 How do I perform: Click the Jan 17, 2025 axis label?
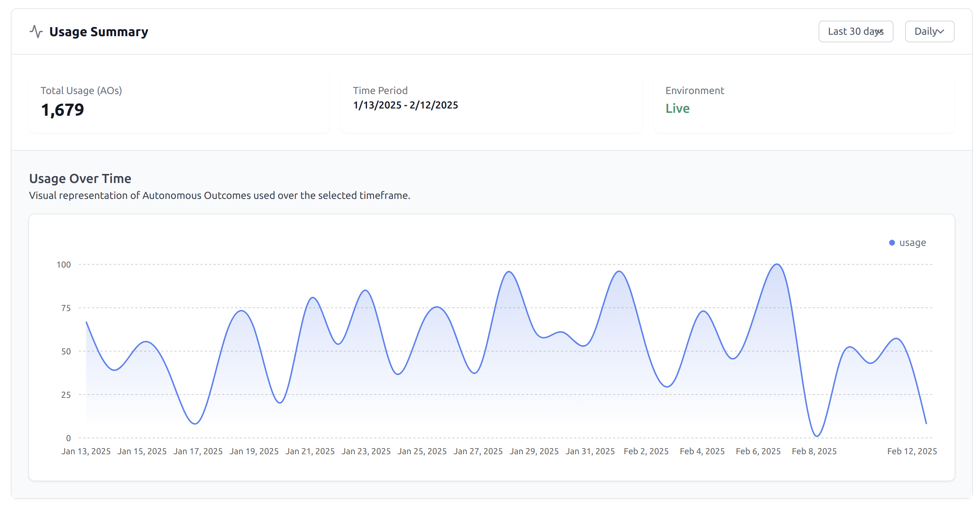(x=198, y=451)
